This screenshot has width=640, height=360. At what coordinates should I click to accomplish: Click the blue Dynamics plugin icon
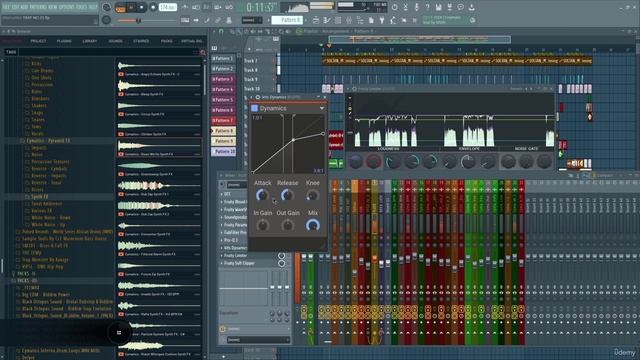(254, 108)
